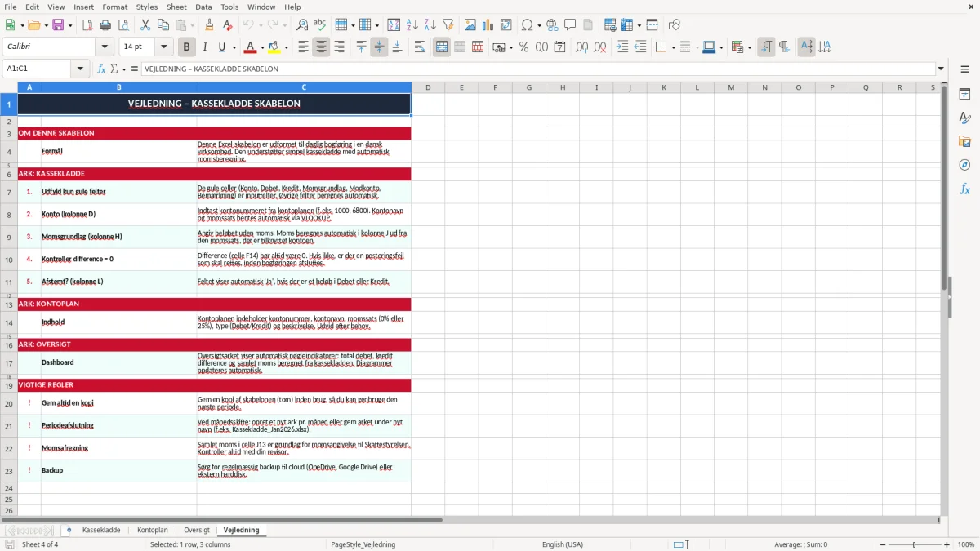The width and height of the screenshot is (980, 551).
Task: Click the Cut scissors icon
Action: point(145,24)
